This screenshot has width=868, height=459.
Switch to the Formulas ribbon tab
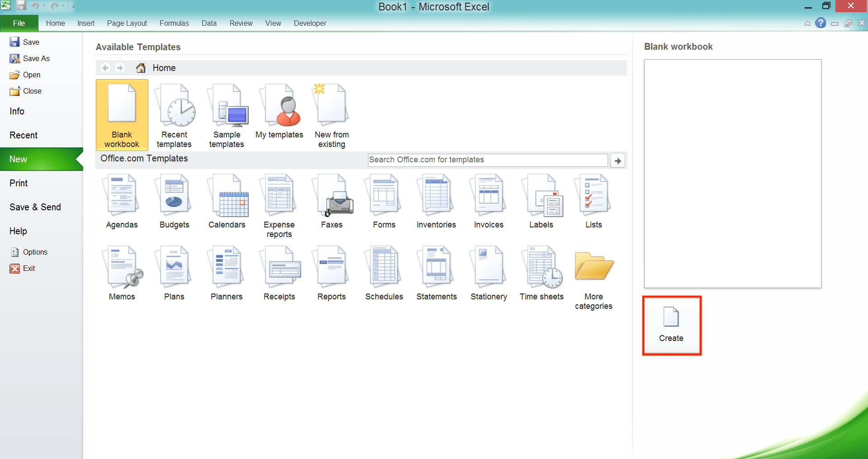tap(174, 23)
